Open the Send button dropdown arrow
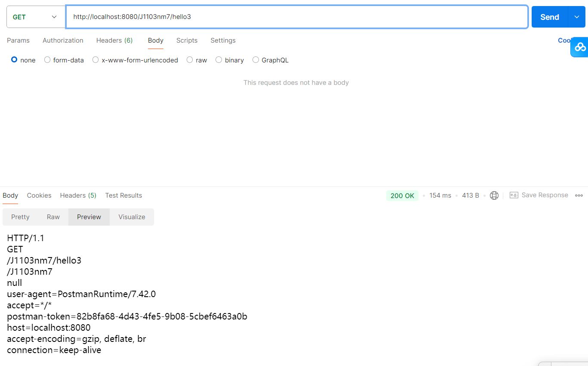The width and height of the screenshot is (588, 366). 576,17
